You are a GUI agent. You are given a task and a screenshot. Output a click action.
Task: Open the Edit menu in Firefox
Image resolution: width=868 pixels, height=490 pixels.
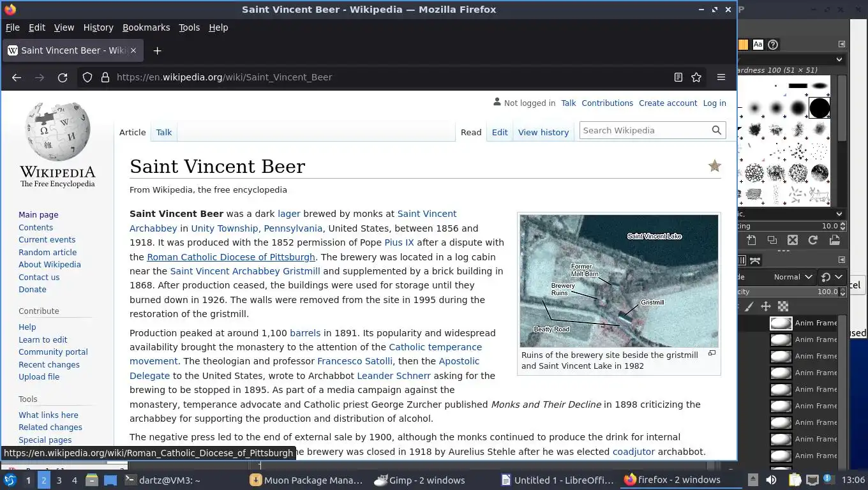tap(37, 27)
